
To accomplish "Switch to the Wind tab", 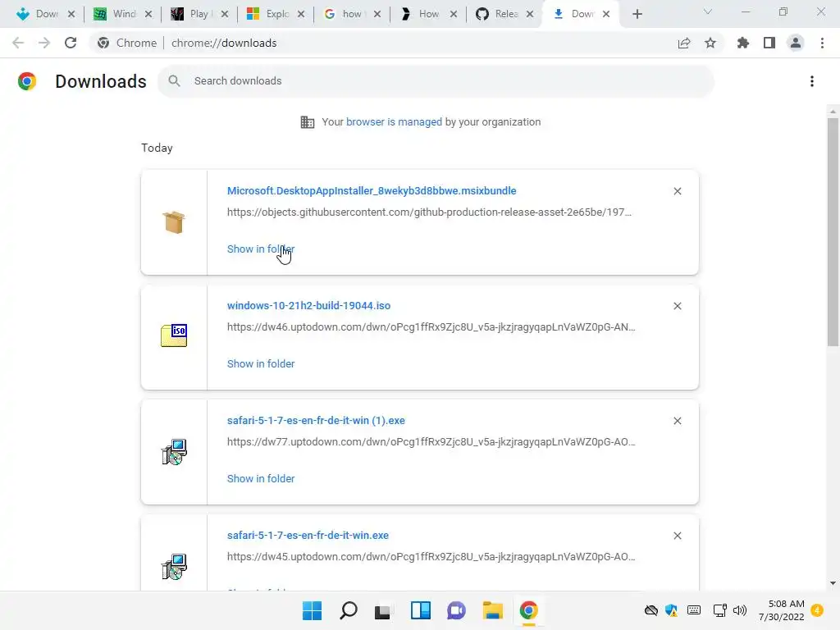I will [x=123, y=14].
